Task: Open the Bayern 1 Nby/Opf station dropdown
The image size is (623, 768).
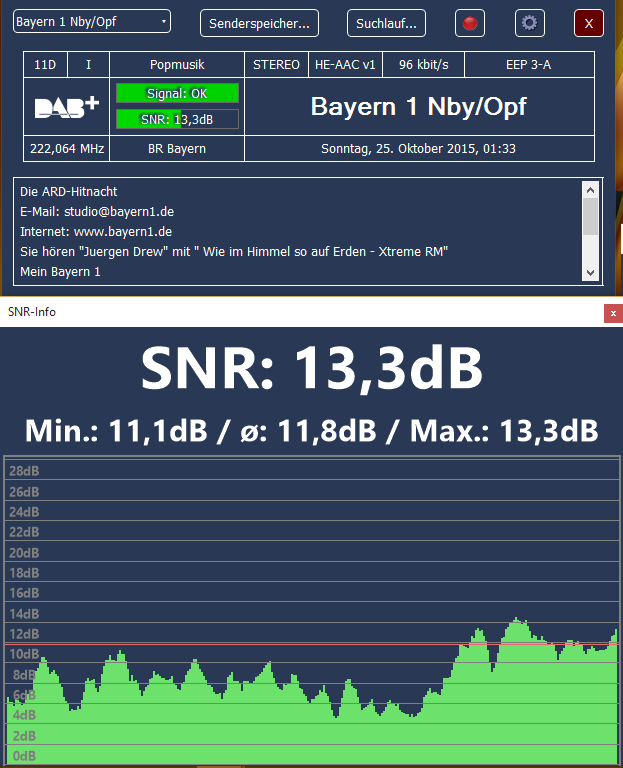Action: pos(92,22)
